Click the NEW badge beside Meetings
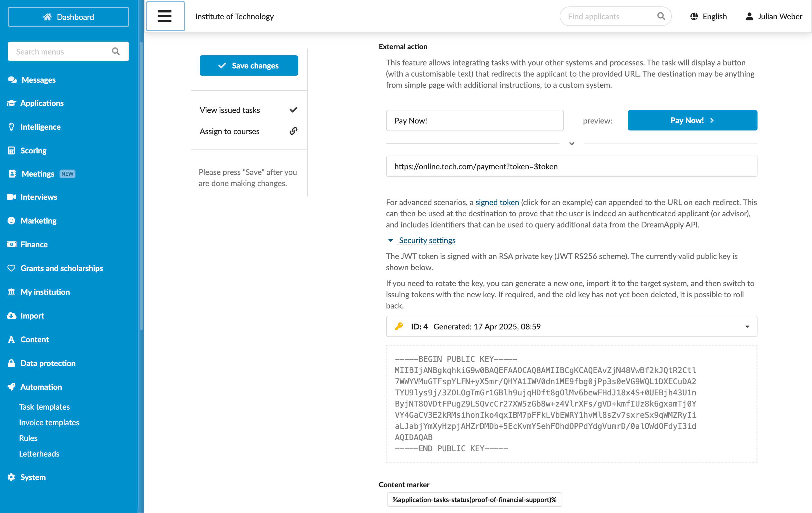Screen dimensions: 812x513 (x=67, y=174)
